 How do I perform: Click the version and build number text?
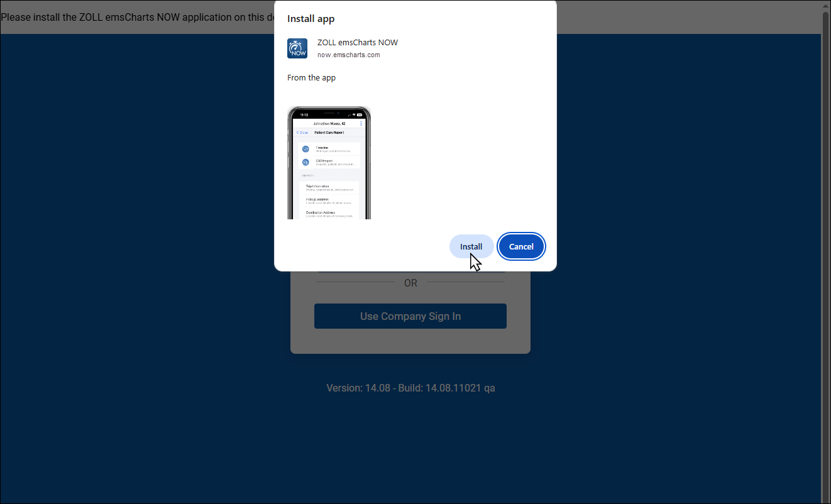pyautogui.click(x=410, y=388)
